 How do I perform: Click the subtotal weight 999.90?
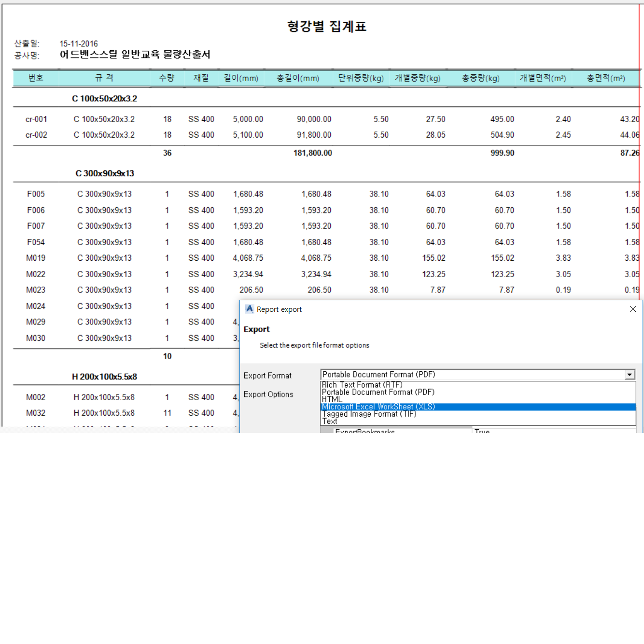pyautogui.click(x=502, y=153)
